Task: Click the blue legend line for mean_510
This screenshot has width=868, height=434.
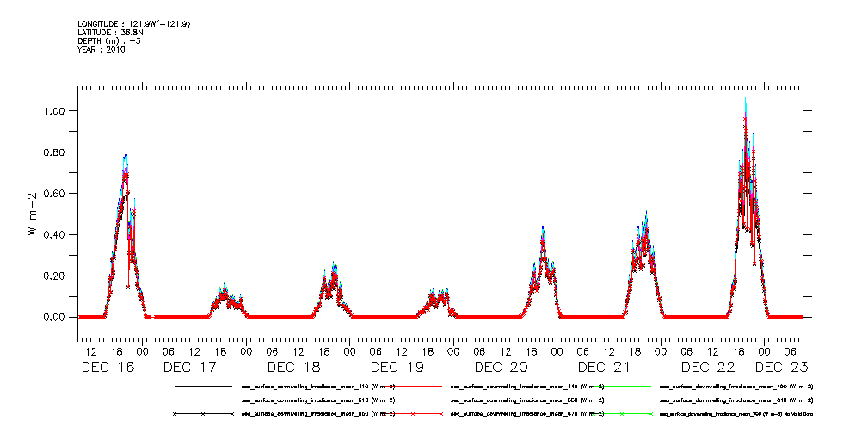Action: tap(203, 400)
